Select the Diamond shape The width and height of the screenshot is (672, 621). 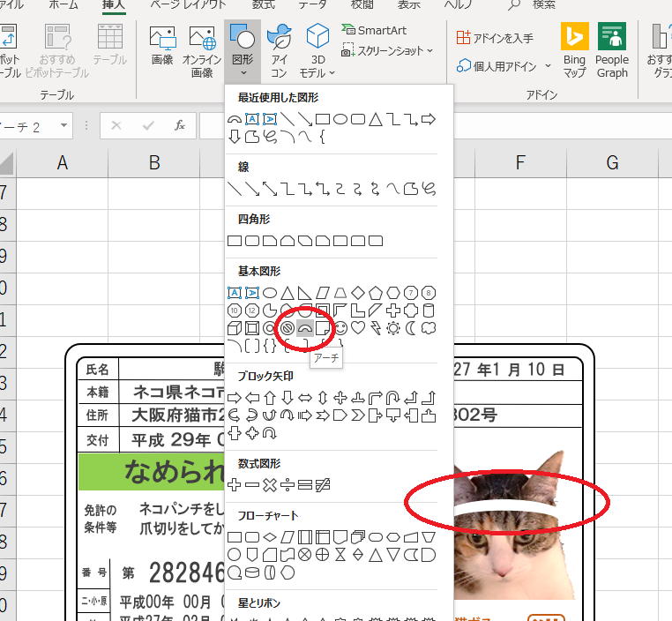click(x=358, y=293)
